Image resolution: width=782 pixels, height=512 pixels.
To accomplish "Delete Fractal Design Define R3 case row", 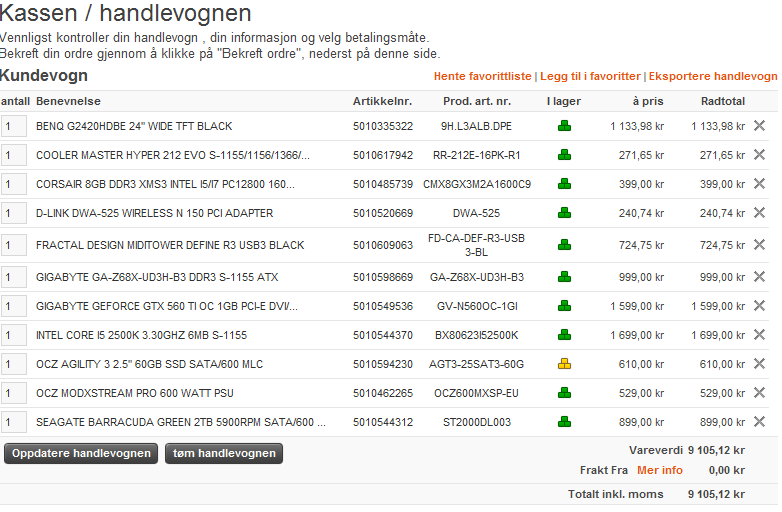I will tap(759, 244).
